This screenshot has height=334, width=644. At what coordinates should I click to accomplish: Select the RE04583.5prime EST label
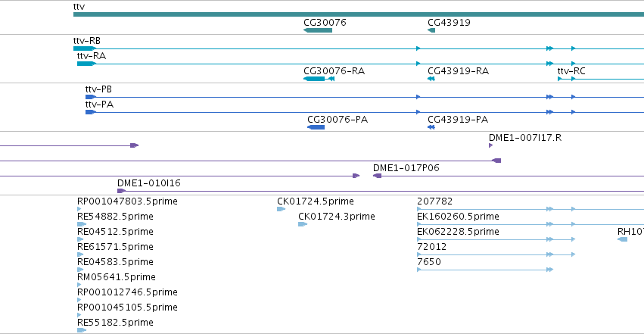[x=115, y=262]
